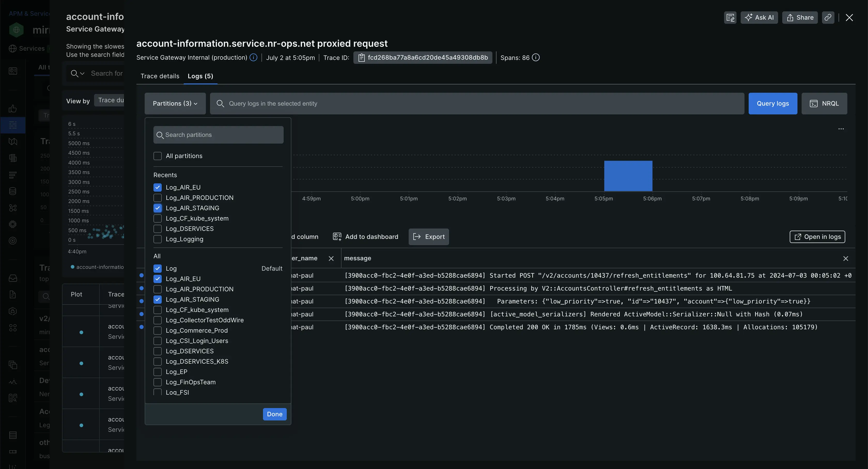The image size is (868, 469).
Task: Open the Partitions (3) dropdown
Action: point(175,104)
